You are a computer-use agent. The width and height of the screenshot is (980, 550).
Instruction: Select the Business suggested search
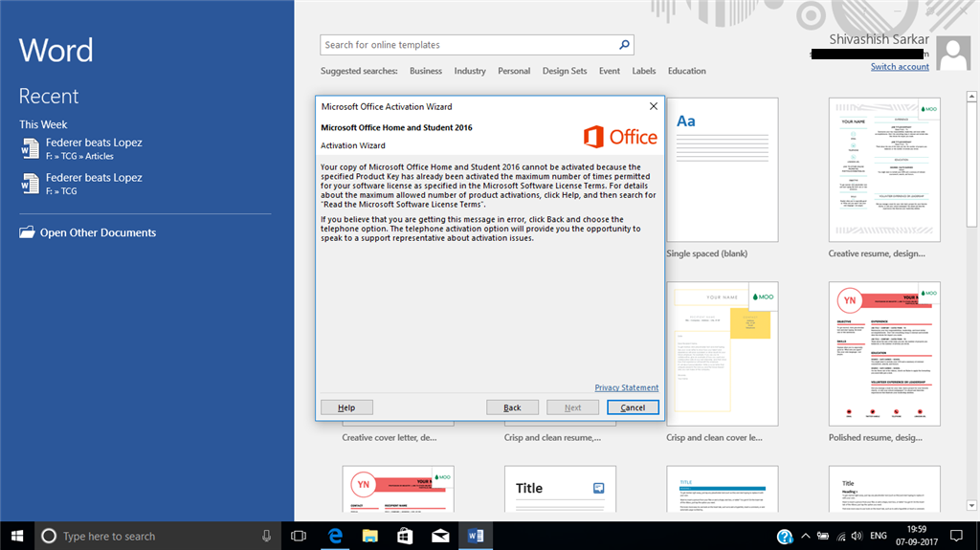426,71
